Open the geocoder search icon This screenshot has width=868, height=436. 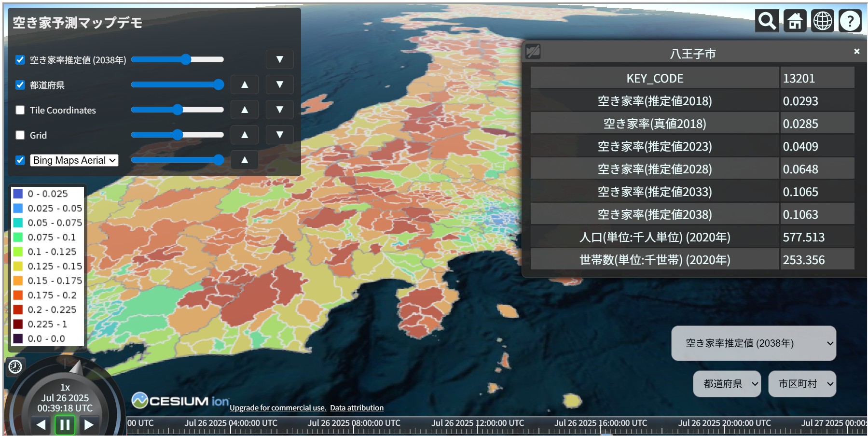point(767,21)
